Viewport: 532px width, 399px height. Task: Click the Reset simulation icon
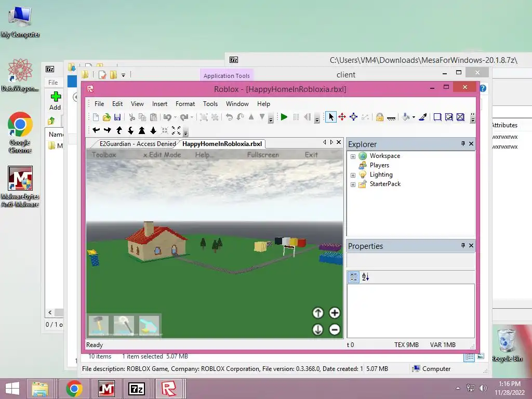[x=308, y=117]
